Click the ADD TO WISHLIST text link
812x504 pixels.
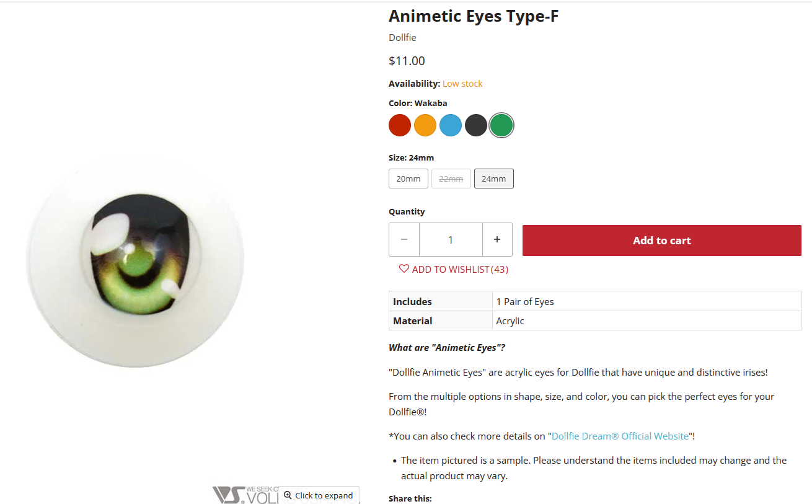click(451, 270)
